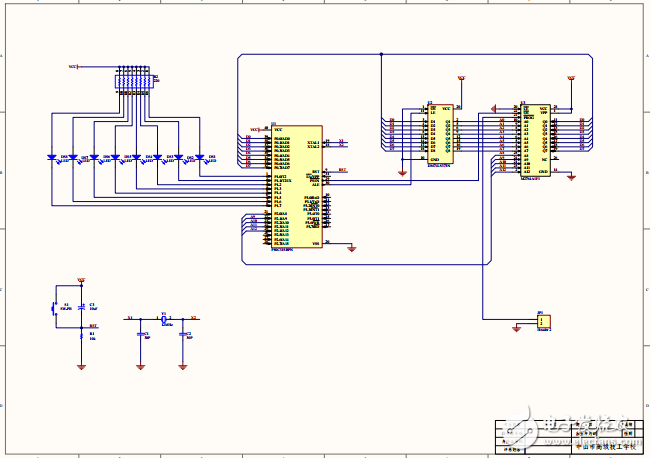This screenshot has height=458, width=650.
Task: Select the leftmost LED in the row
Action: click(x=52, y=157)
